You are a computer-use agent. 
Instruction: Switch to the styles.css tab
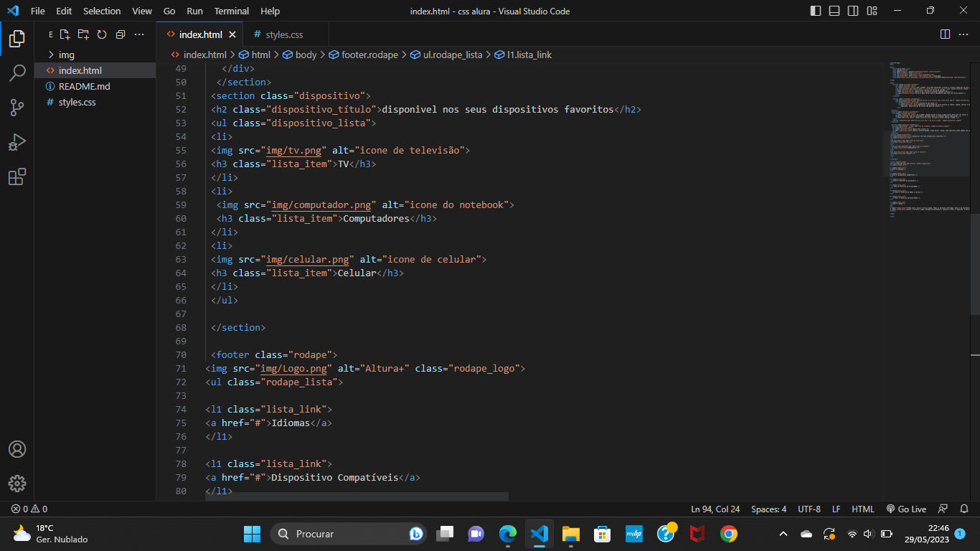coord(284,34)
